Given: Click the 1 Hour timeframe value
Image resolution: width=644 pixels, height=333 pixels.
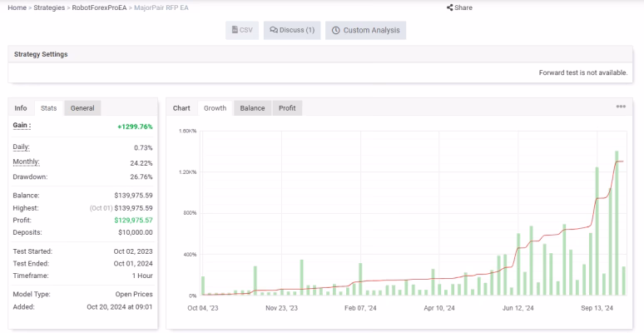Looking at the screenshot, I should tap(142, 276).
